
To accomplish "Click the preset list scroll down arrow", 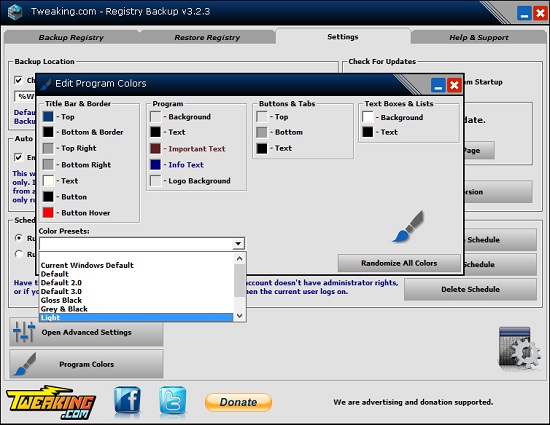I will pos(240,316).
